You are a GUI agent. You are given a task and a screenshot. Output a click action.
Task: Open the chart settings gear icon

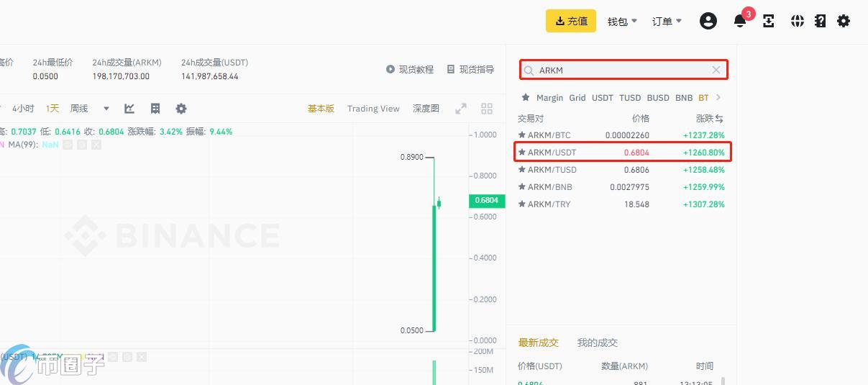181,109
